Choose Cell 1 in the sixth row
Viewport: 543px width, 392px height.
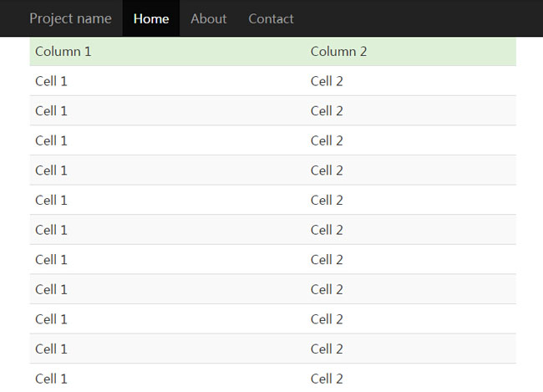tap(52, 230)
